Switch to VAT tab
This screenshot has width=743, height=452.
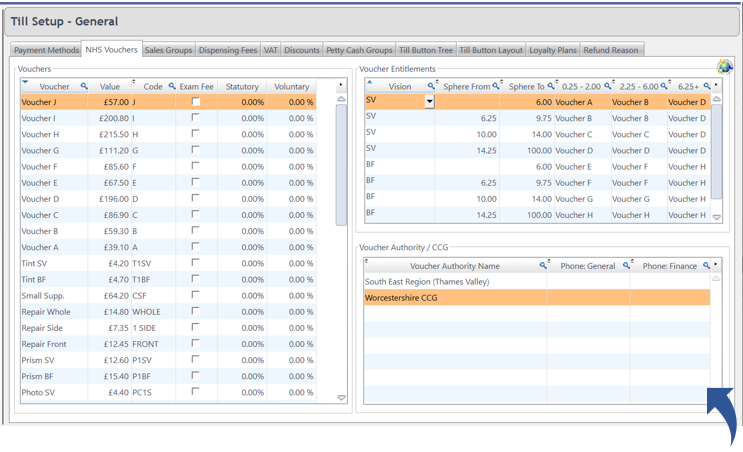[271, 50]
